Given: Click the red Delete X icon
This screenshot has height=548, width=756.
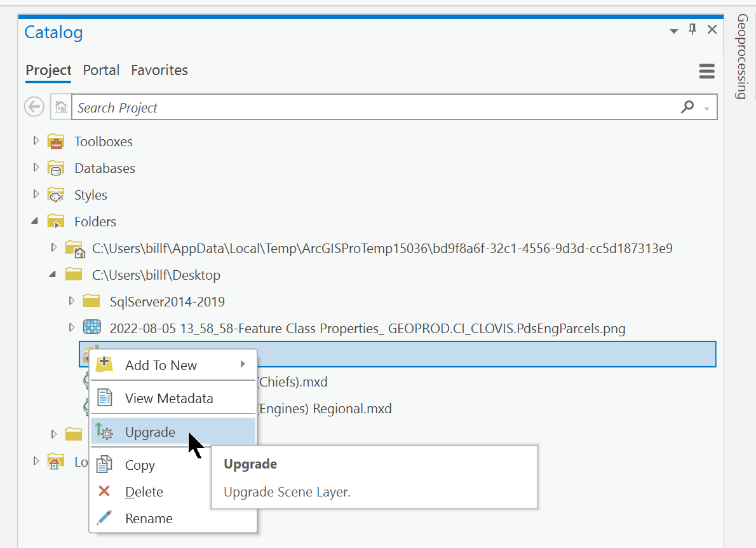Looking at the screenshot, I should 104,491.
